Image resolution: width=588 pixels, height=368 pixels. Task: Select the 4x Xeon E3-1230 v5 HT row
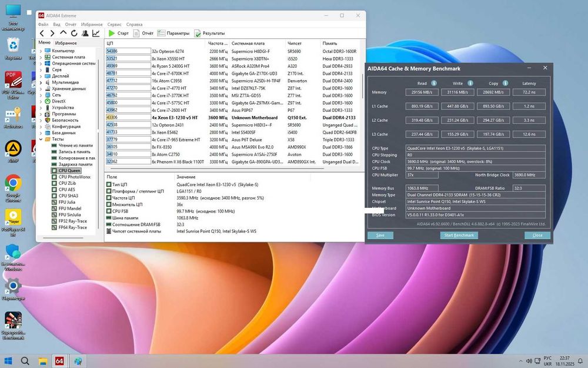click(232, 118)
